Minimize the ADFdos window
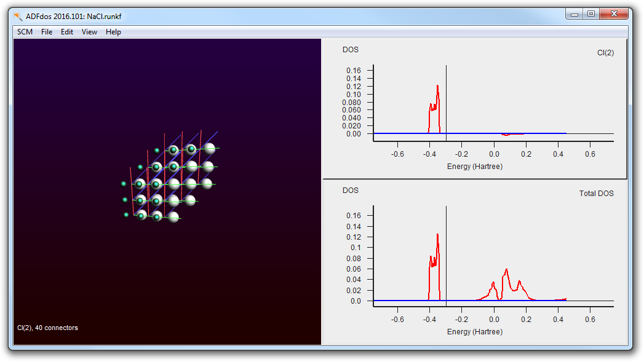644x362 pixels. pos(574,14)
